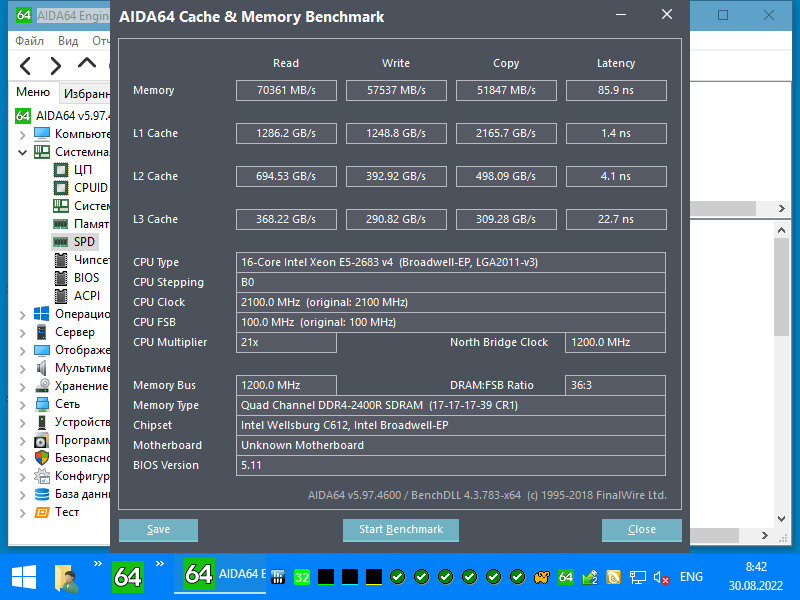Click the Сервер tower icon
The height and width of the screenshot is (600, 800).
[42, 332]
